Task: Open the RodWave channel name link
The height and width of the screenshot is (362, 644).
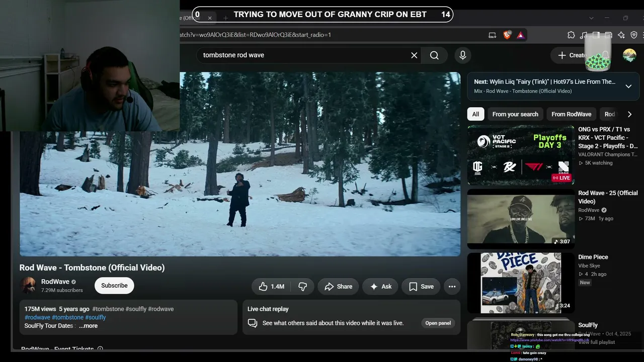Action: pos(55,282)
